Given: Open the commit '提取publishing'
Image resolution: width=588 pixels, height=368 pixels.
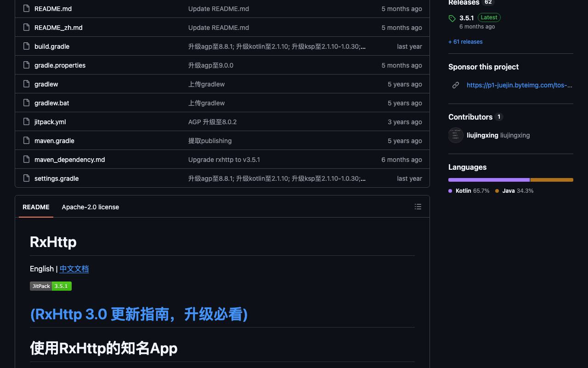Looking at the screenshot, I should pos(210,141).
